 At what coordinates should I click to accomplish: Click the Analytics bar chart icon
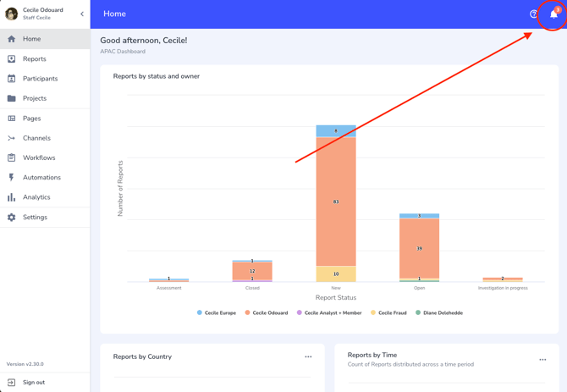(x=12, y=197)
